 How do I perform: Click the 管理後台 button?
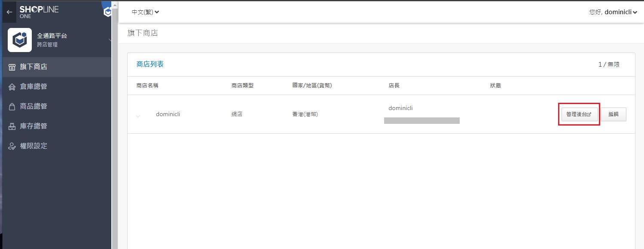point(579,114)
